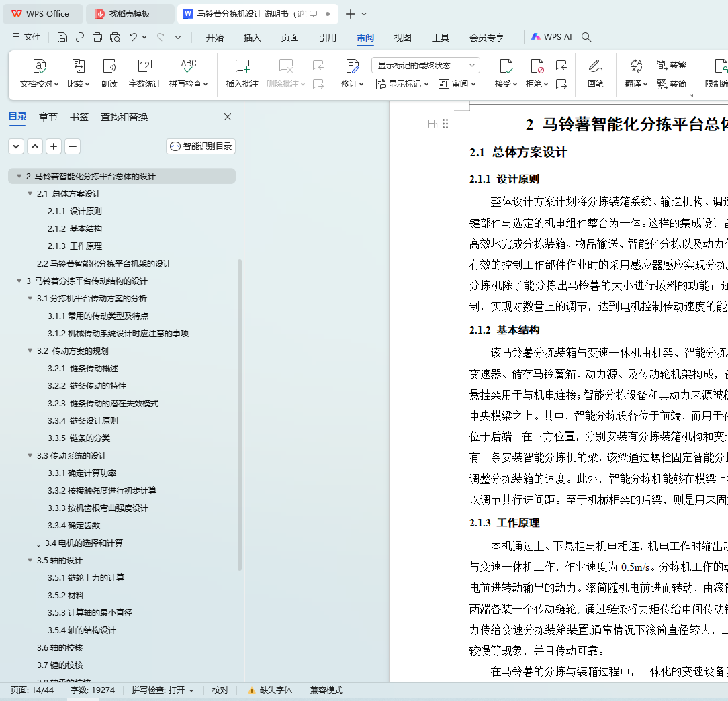This screenshot has width=728, height=701.
Task: Open the 显示标记 dropdown menu
Action: 402,84
